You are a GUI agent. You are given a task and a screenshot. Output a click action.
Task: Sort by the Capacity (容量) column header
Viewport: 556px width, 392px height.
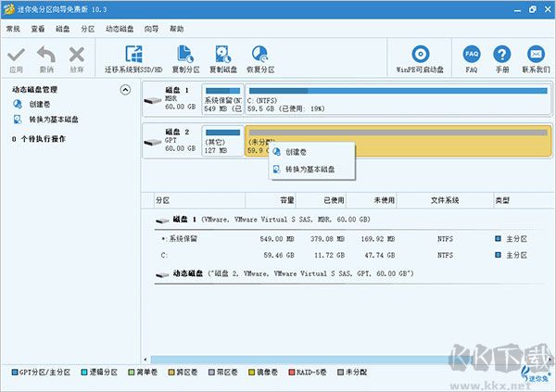pos(271,200)
